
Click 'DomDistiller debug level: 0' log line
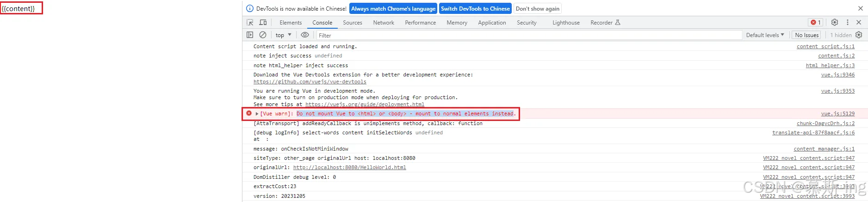pyautogui.click(x=295, y=177)
